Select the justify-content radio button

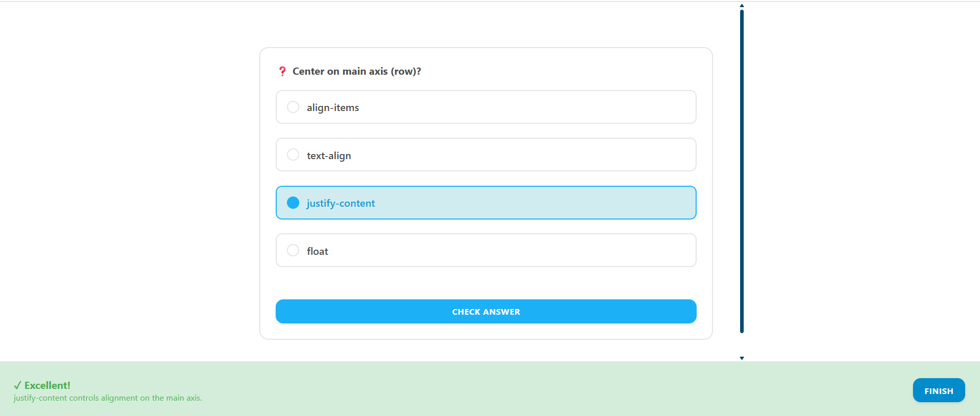tap(293, 203)
